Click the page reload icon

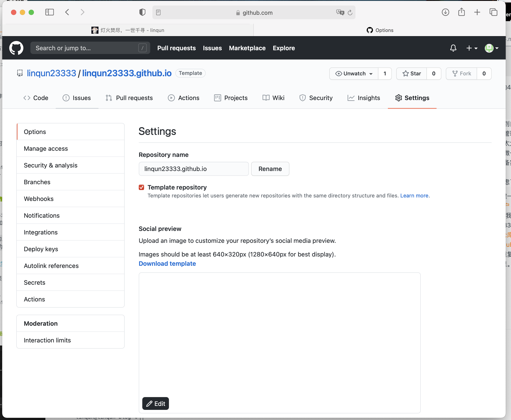(x=350, y=13)
